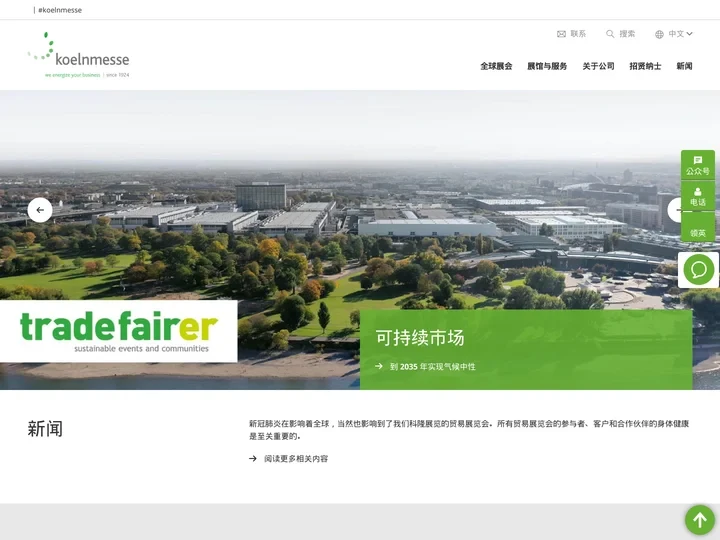
Task: Open the 新闻 menu item
Action: click(684, 66)
